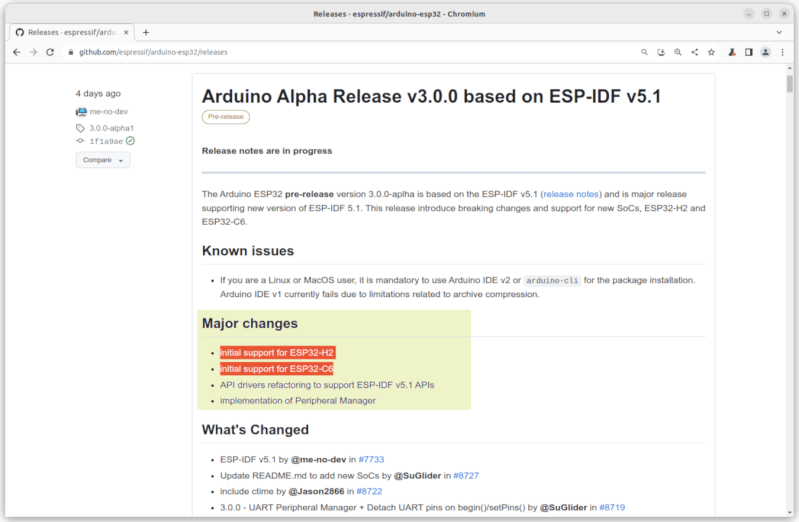Click the tag icon beside 3.0.0-alpha1
The height and width of the screenshot is (522, 799).
(80, 128)
